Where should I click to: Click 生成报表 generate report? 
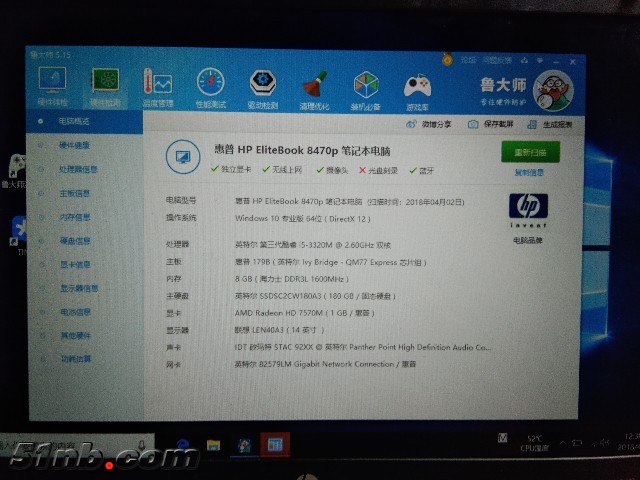[x=550, y=124]
